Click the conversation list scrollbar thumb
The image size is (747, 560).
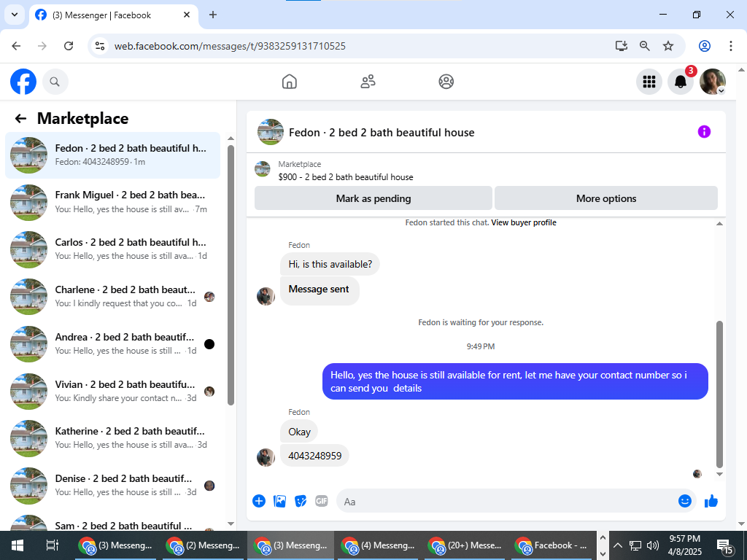click(231, 275)
